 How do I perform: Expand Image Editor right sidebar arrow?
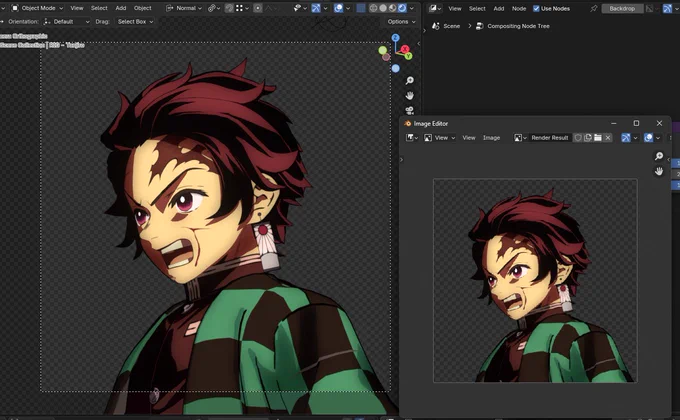668,159
